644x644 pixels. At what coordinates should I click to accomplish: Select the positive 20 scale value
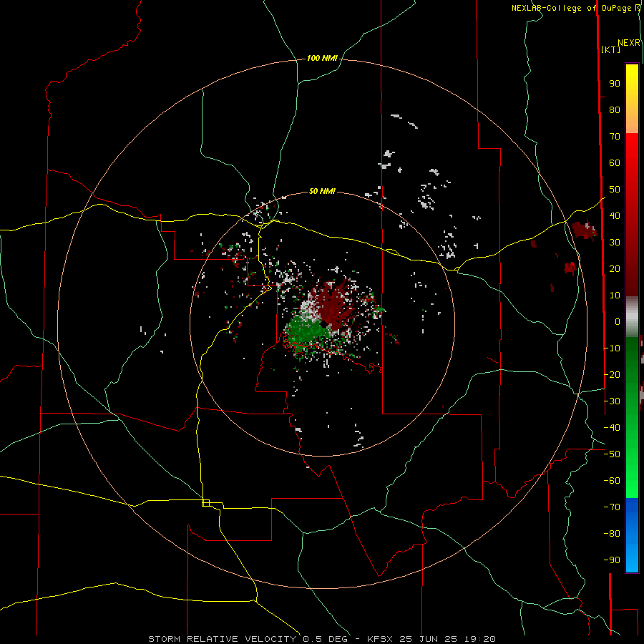pyautogui.click(x=615, y=269)
